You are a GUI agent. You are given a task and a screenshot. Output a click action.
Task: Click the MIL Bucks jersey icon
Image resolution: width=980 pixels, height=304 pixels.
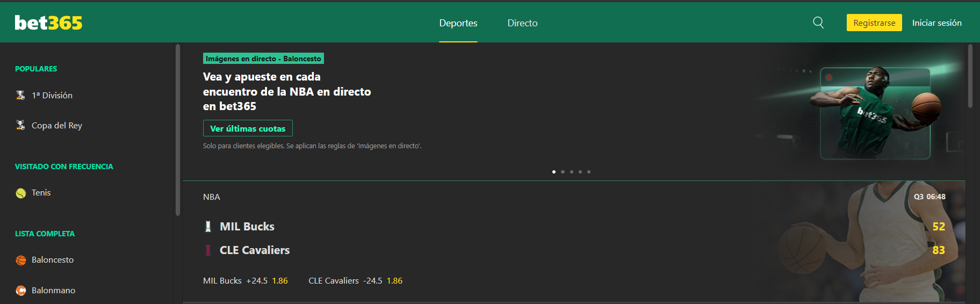point(208,227)
